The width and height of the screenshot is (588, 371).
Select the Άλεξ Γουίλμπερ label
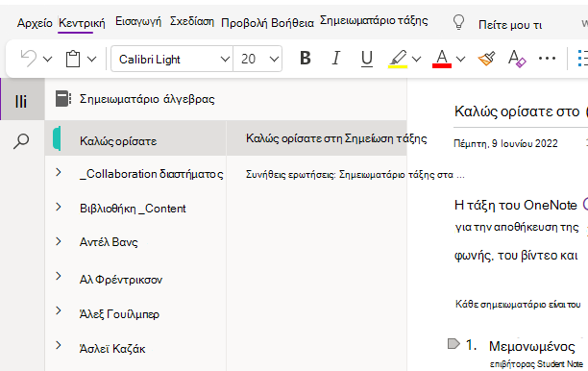pos(119,314)
